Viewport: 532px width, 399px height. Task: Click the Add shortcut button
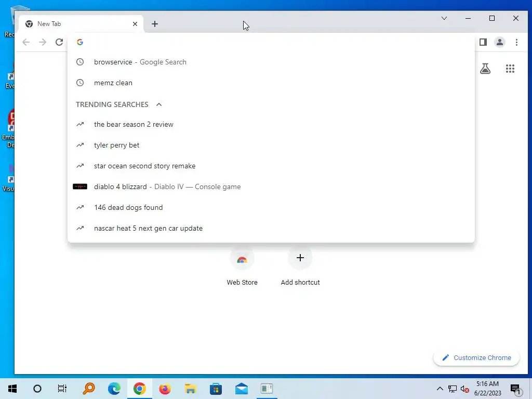300,267
